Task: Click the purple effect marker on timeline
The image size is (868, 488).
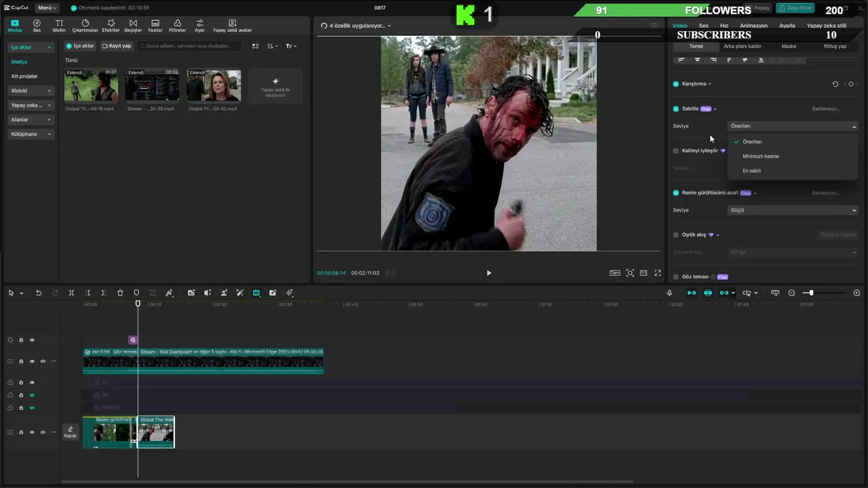Action: click(x=133, y=340)
